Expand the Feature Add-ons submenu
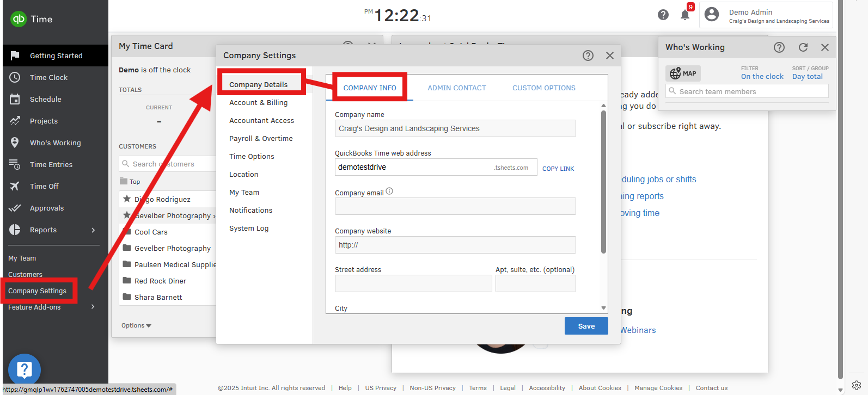 93,307
